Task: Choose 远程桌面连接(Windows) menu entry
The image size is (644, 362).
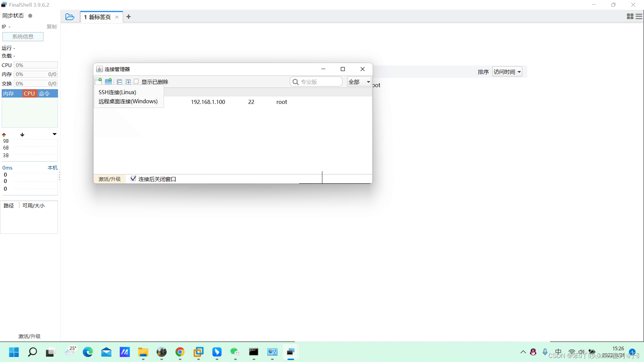Action: click(128, 101)
